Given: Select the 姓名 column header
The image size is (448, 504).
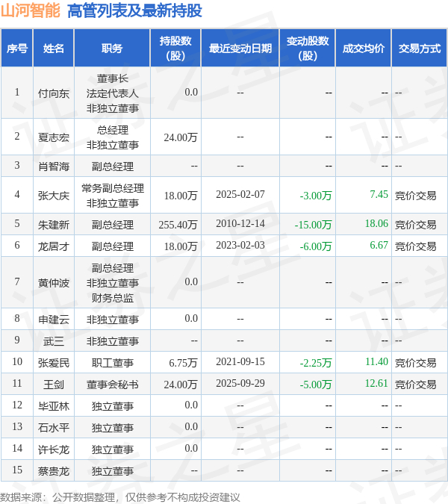Looking at the screenshot, I should 54,49.
